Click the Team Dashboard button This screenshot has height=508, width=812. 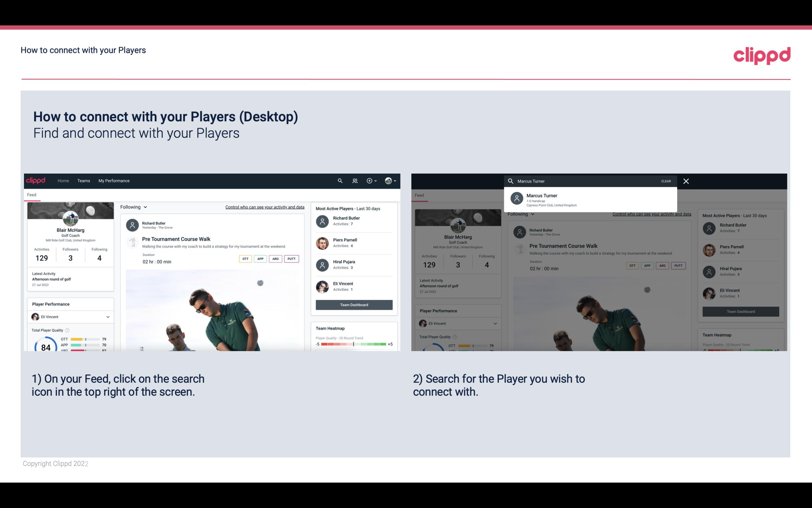pyautogui.click(x=354, y=304)
